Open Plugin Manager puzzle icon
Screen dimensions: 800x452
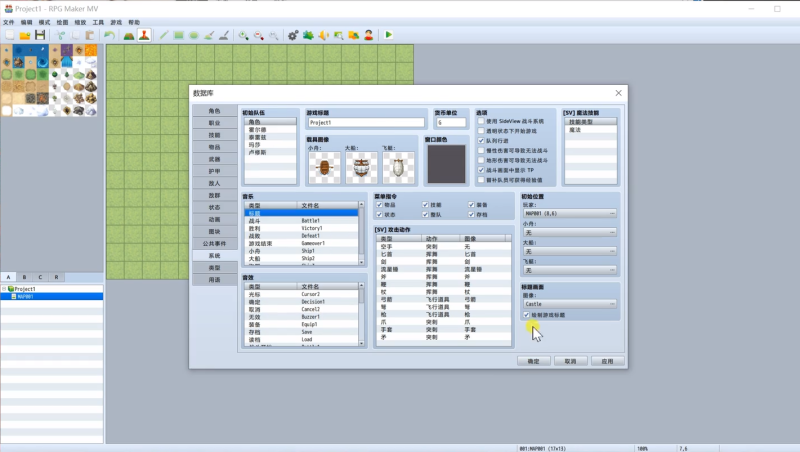pos(308,35)
